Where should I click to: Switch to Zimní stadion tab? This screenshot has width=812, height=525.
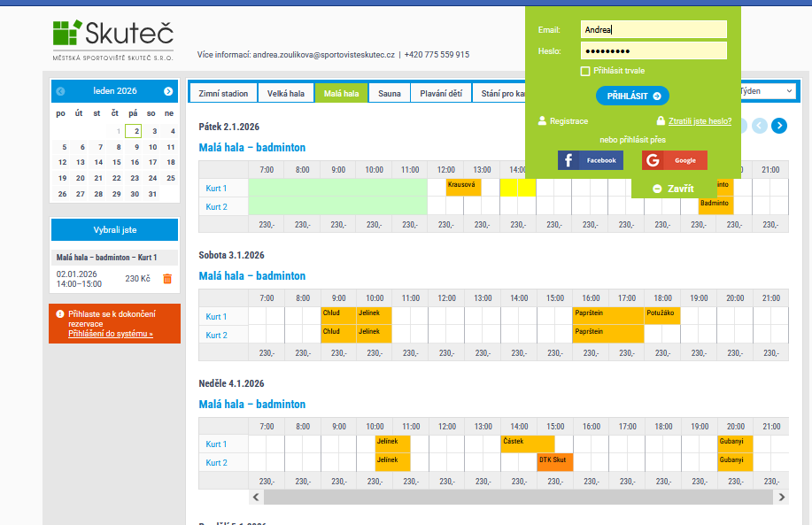[x=223, y=93]
